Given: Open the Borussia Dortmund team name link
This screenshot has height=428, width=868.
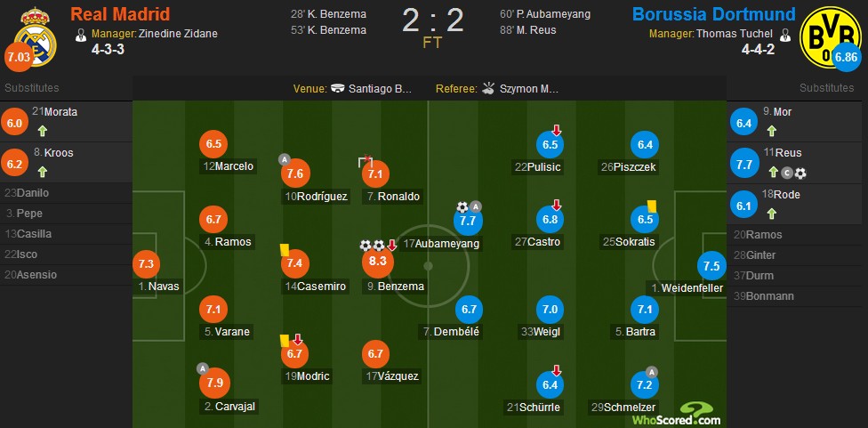Looking at the screenshot, I should (x=713, y=14).
